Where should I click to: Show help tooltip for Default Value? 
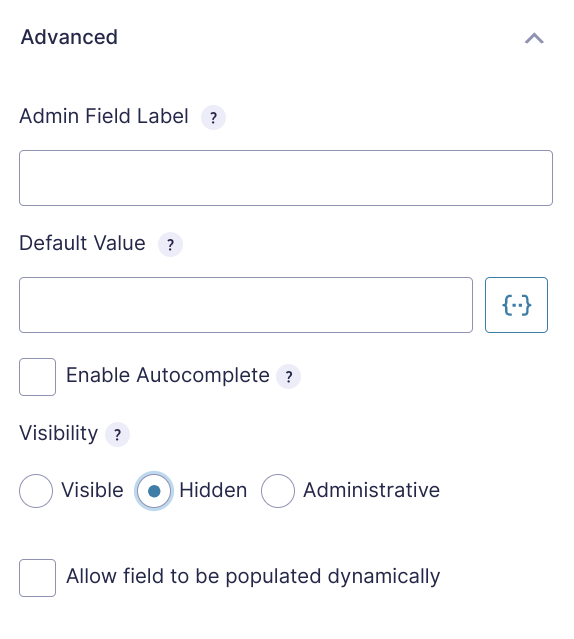[170, 245]
